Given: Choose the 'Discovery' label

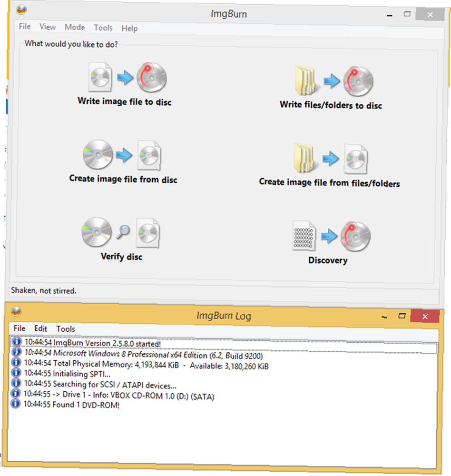Looking at the screenshot, I should (x=328, y=260).
